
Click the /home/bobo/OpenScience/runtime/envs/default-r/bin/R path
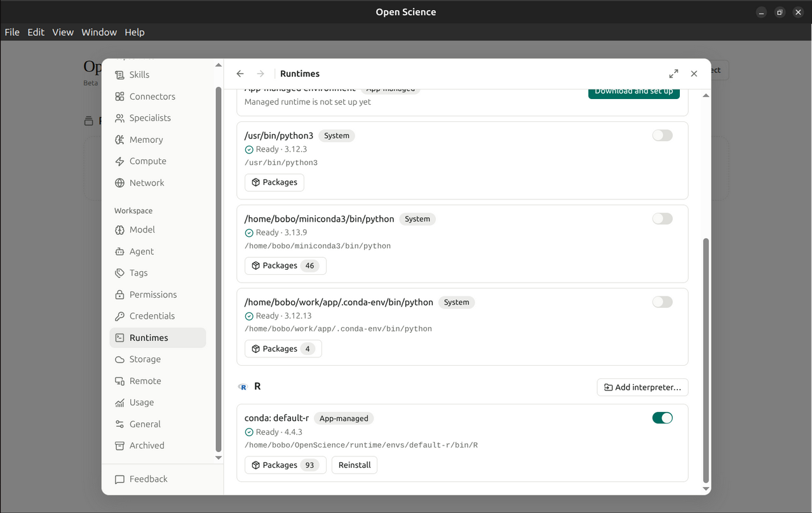coord(361,445)
